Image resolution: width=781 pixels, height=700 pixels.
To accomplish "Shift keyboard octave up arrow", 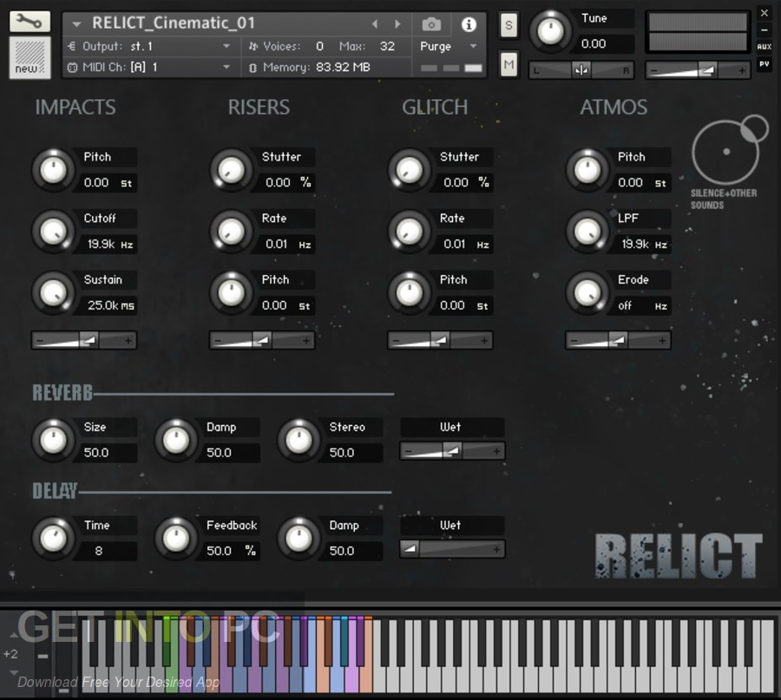I will coord(14,635).
